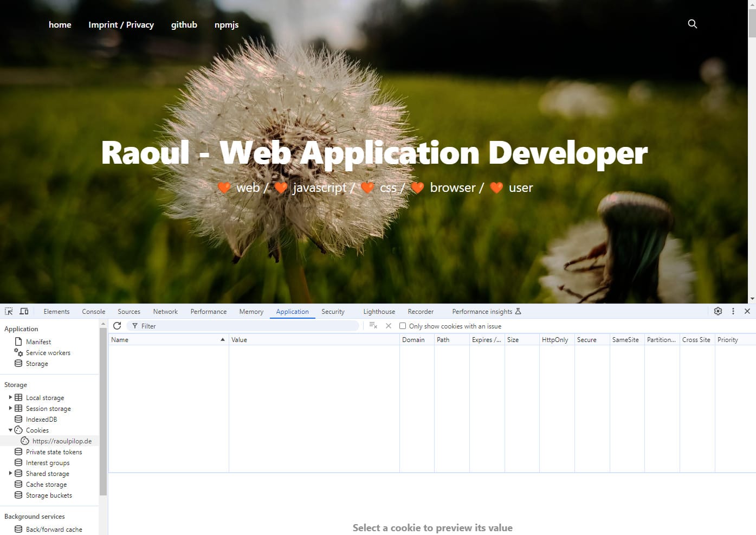Click the Secure column header
This screenshot has width=756, height=535.
click(x=592, y=339)
